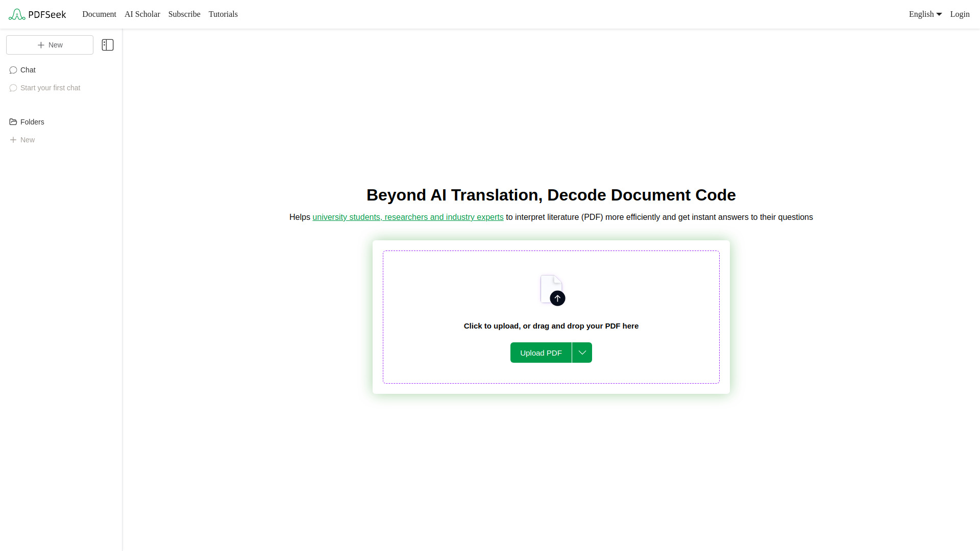Open the Tutorials nav link

223,14
